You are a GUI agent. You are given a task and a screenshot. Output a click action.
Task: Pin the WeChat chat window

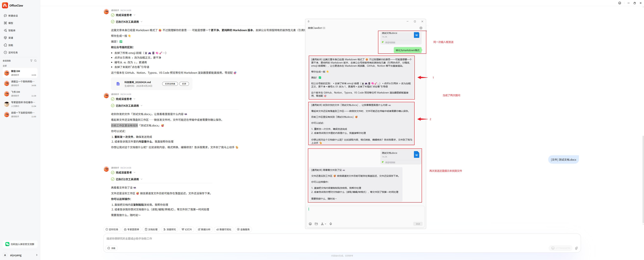coord(309,21)
